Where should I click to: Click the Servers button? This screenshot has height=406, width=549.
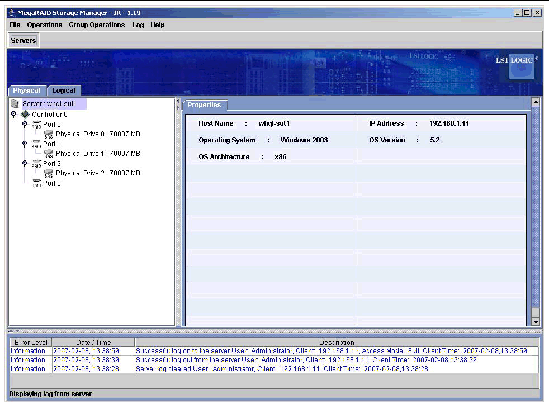pos(23,41)
